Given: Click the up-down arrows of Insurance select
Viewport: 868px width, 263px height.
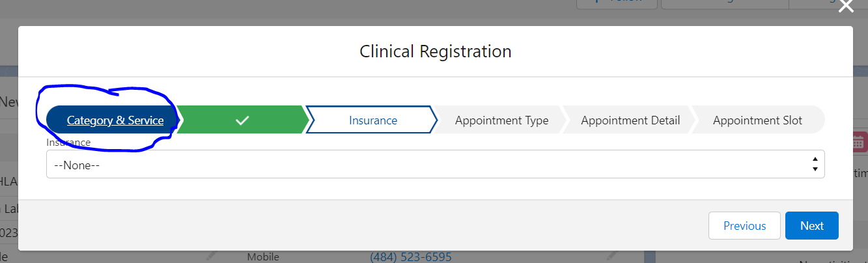Looking at the screenshot, I should tap(815, 164).
